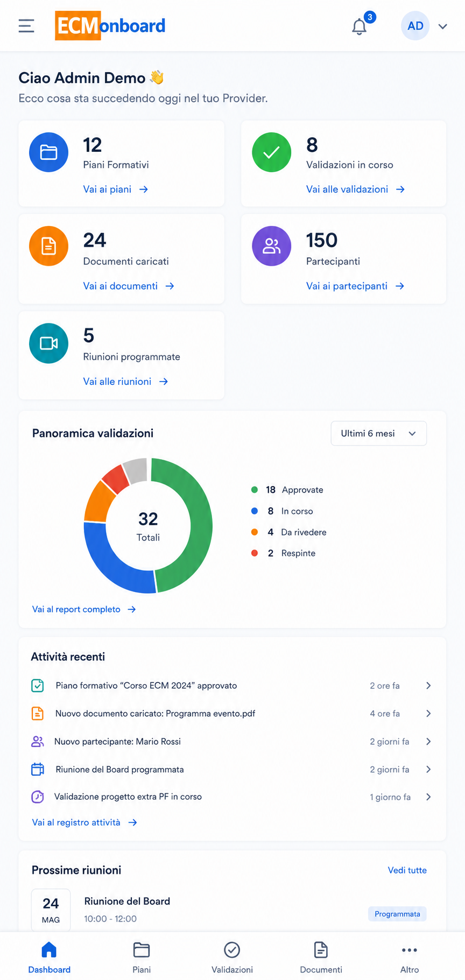Switch to the Piani bottom tab
Screen dimensions: 465x980
[142, 957]
